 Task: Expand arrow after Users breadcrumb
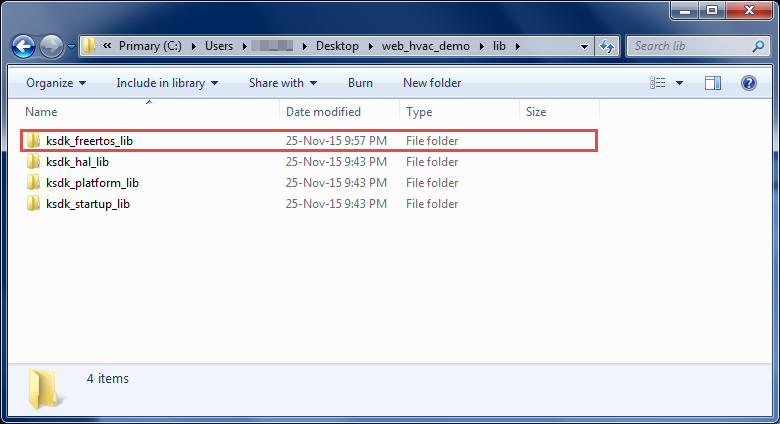pyautogui.click(x=245, y=46)
